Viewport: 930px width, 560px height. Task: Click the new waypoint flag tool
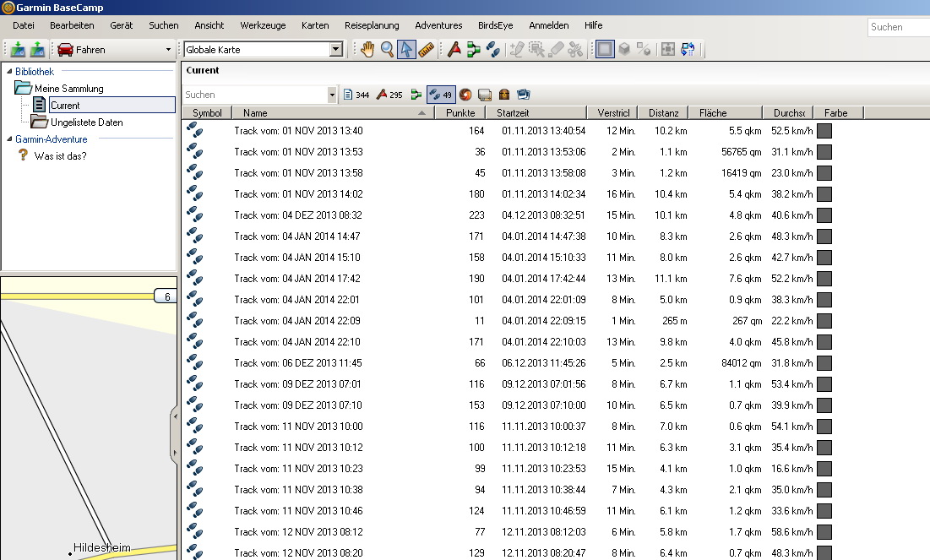click(454, 50)
